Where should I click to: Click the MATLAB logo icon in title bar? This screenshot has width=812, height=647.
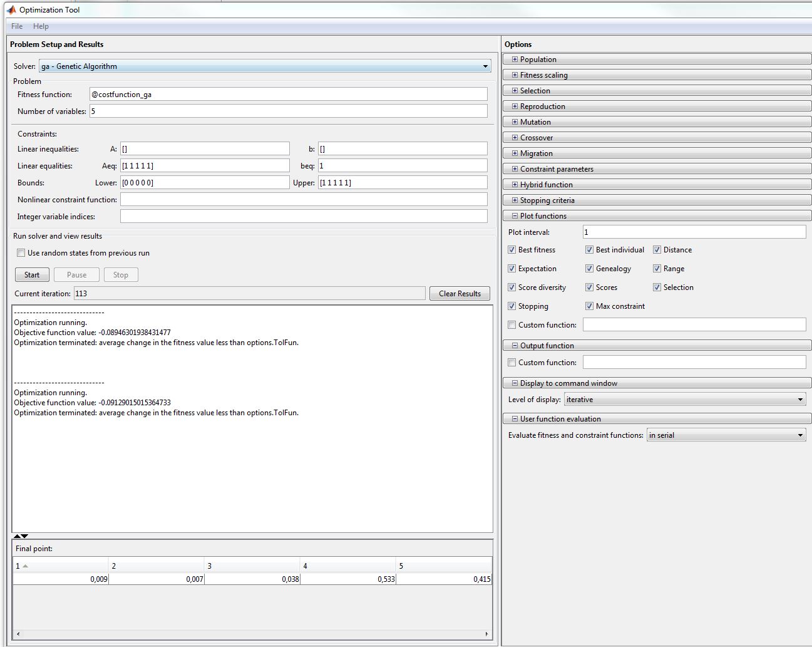pyautogui.click(x=11, y=10)
